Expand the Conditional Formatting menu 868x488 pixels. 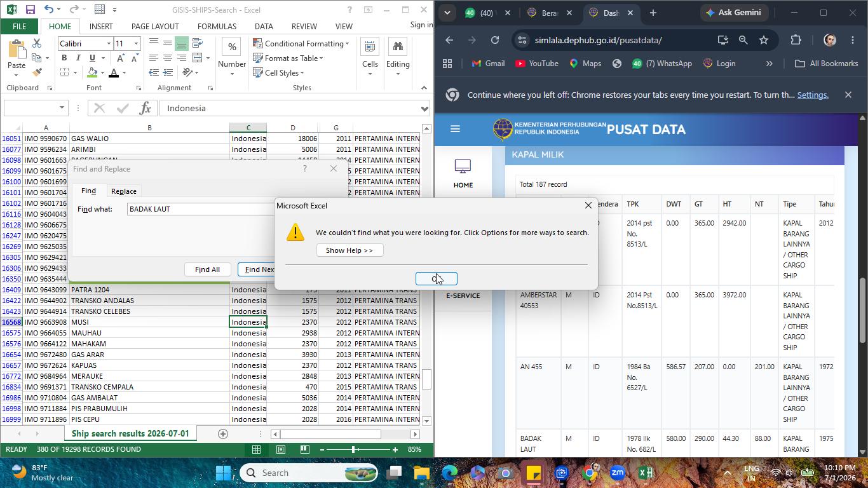[x=301, y=43]
